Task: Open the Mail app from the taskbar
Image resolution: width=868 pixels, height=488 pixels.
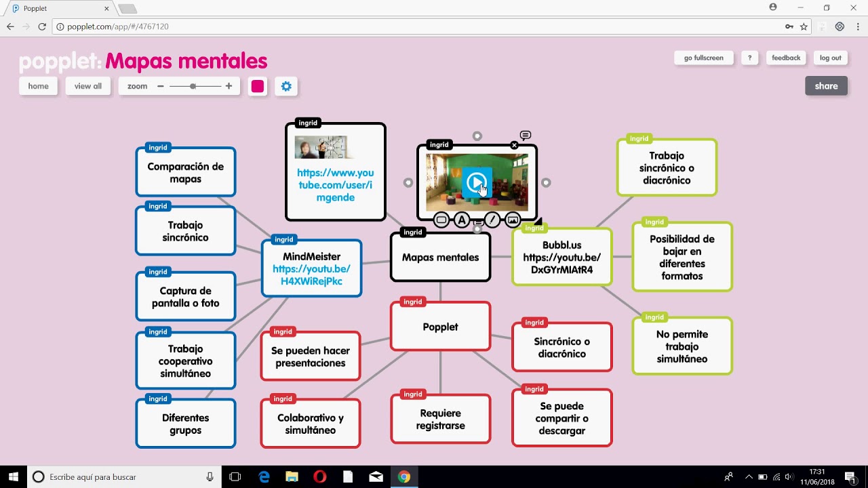Action: pyautogui.click(x=376, y=476)
